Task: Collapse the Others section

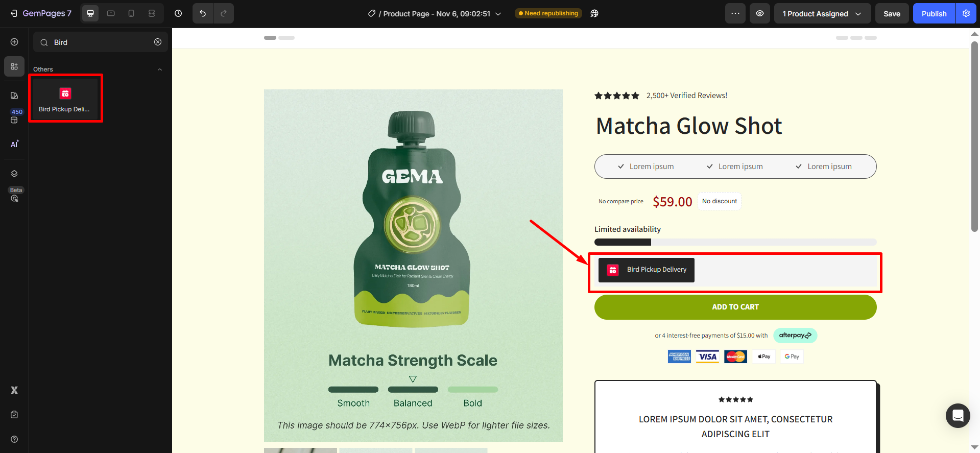Action: point(160,69)
